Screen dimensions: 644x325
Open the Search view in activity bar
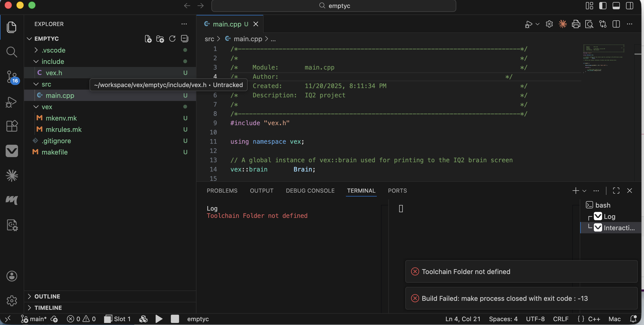[x=12, y=52]
